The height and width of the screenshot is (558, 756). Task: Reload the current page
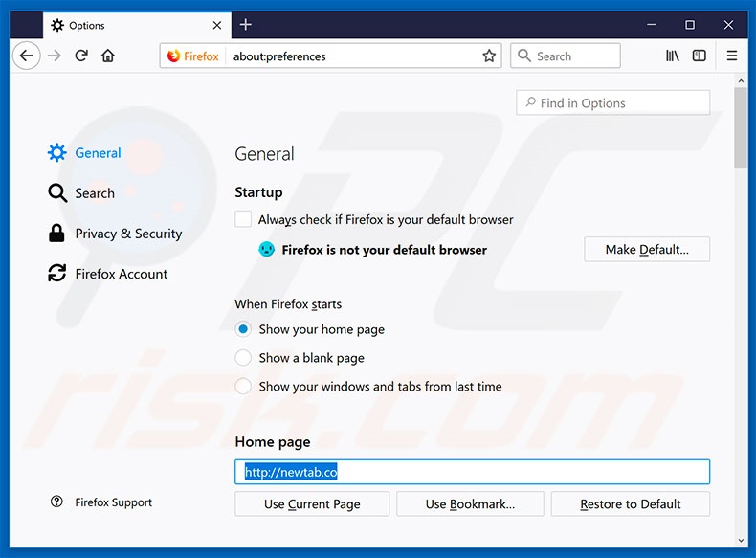(81, 56)
